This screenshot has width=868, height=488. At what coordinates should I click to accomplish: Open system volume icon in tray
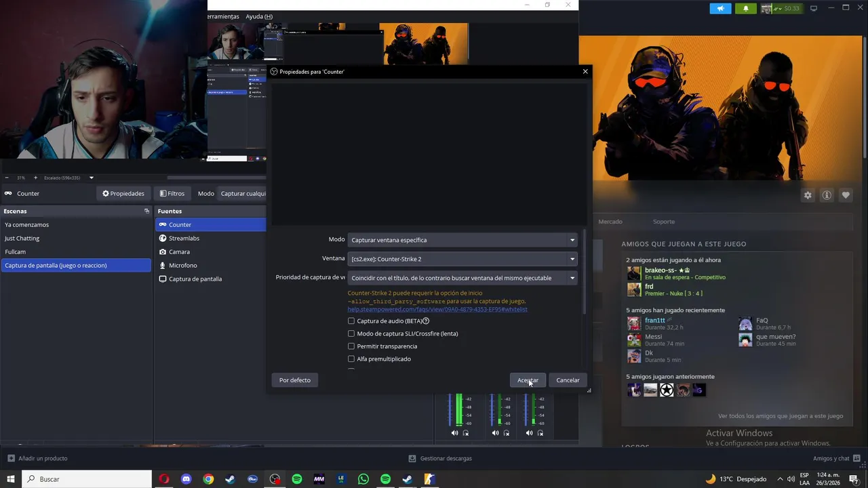791,479
